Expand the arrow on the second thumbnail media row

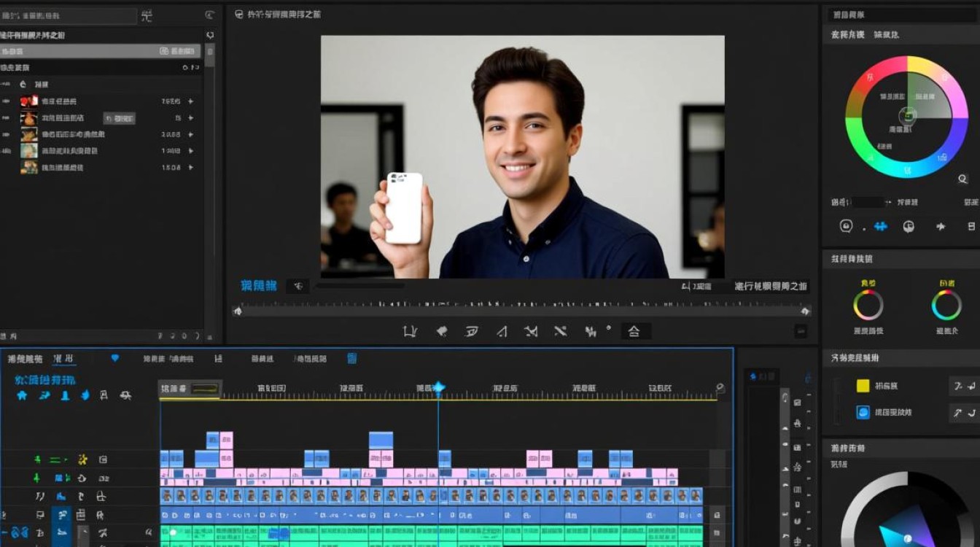pos(190,118)
